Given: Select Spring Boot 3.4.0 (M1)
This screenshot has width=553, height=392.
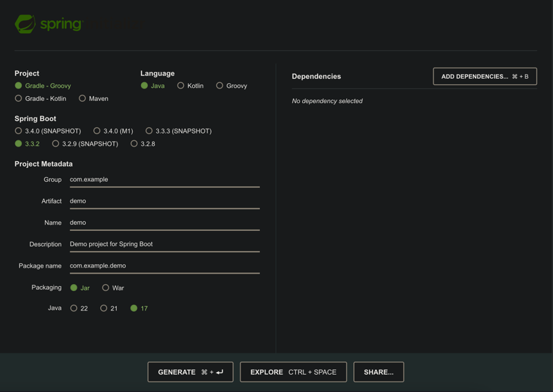Looking at the screenshot, I should click(113, 131).
